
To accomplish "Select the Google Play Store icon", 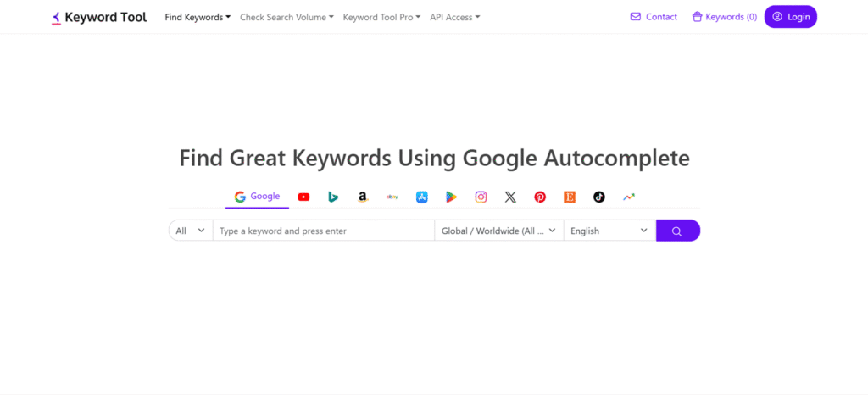I will pos(451,197).
